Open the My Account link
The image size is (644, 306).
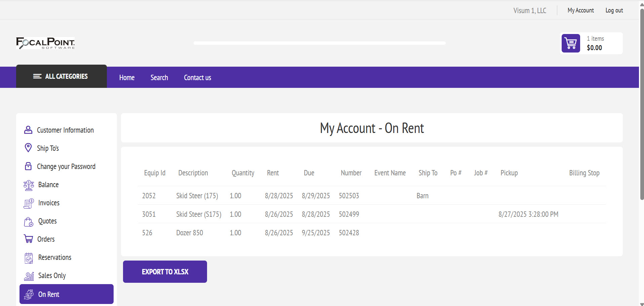click(x=580, y=10)
